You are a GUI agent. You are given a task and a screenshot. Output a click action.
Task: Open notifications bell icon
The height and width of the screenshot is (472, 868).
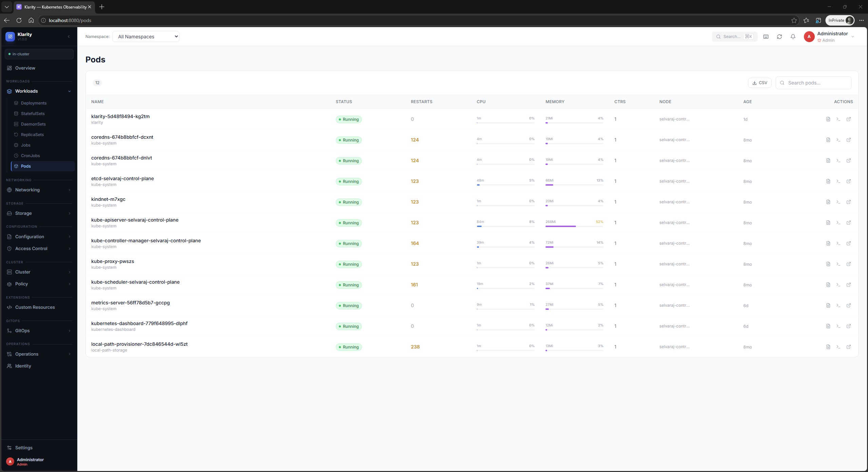click(x=793, y=37)
